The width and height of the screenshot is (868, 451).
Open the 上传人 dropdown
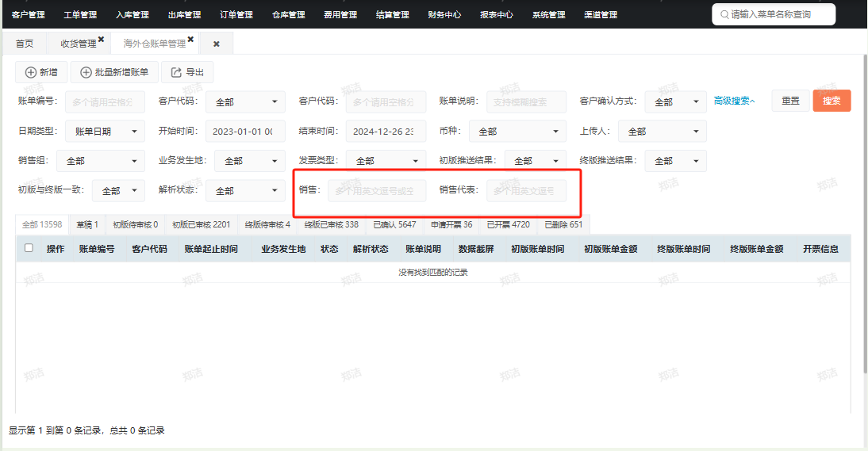662,131
